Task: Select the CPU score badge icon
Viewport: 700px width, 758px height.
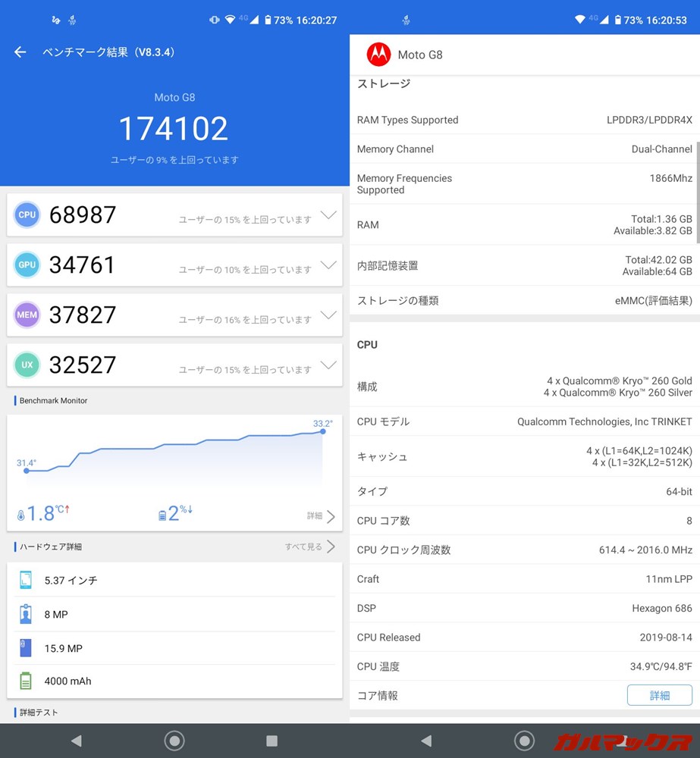Action: pyautogui.click(x=27, y=215)
